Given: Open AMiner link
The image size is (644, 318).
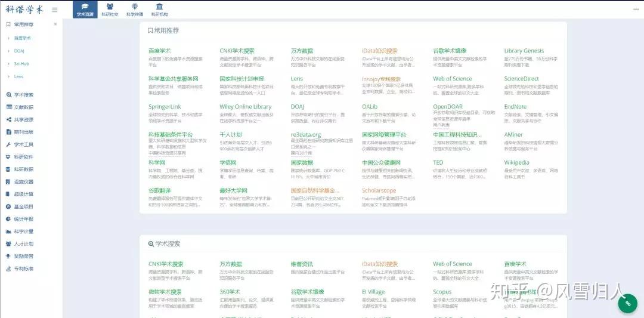Looking at the screenshot, I should (513, 135).
